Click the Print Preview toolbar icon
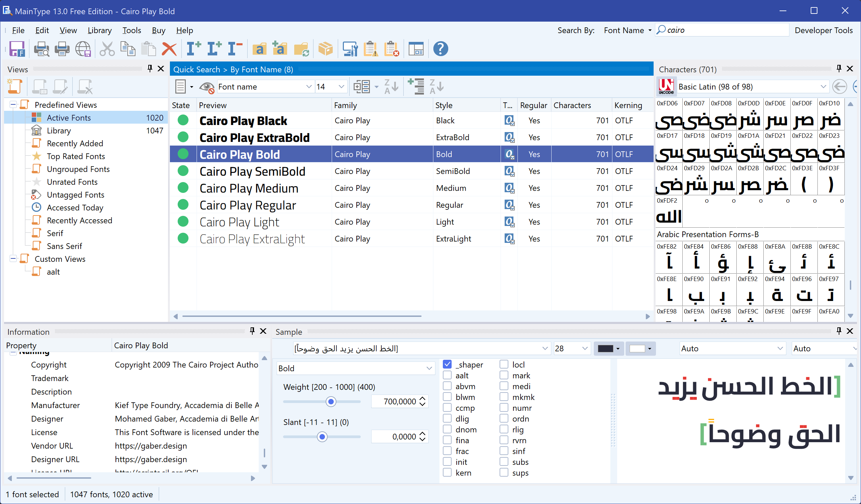The image size is (861, 504). coord(41,49)
